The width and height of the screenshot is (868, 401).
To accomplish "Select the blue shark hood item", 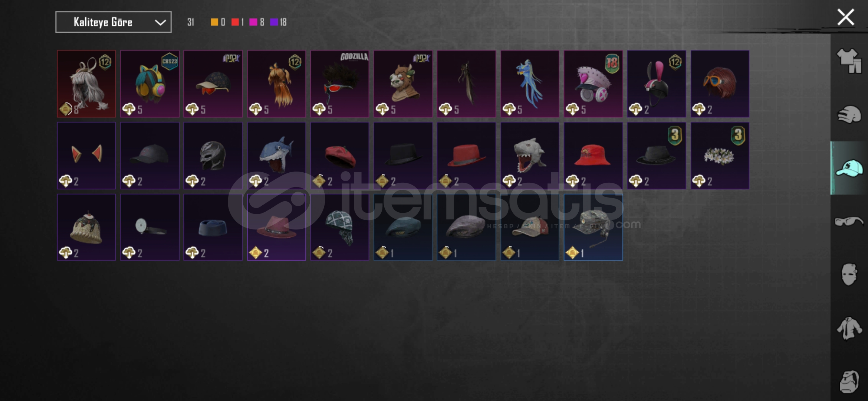I will tap(276, 156).
